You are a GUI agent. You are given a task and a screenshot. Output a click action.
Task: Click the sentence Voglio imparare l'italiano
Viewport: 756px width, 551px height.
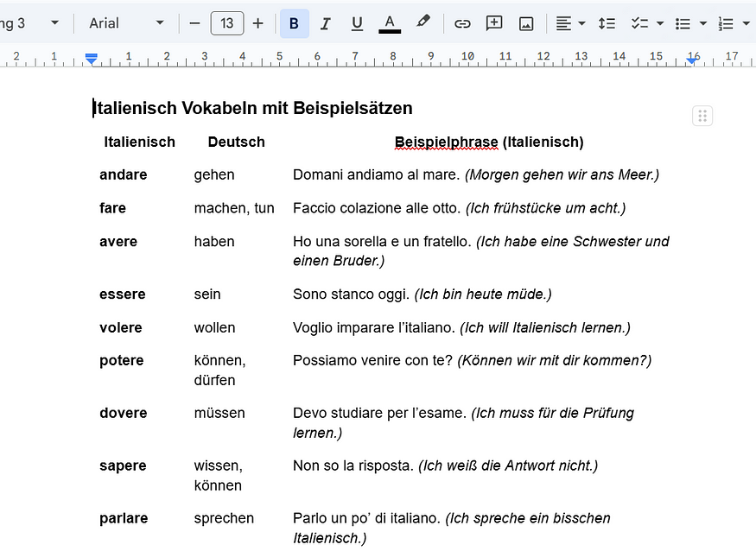click(x=373, y=327)
